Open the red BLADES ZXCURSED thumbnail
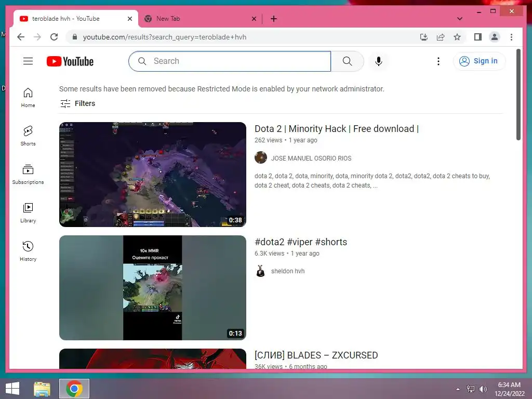Image resolution: width=532 pixels, height=399 pixels. pos(153,359)
